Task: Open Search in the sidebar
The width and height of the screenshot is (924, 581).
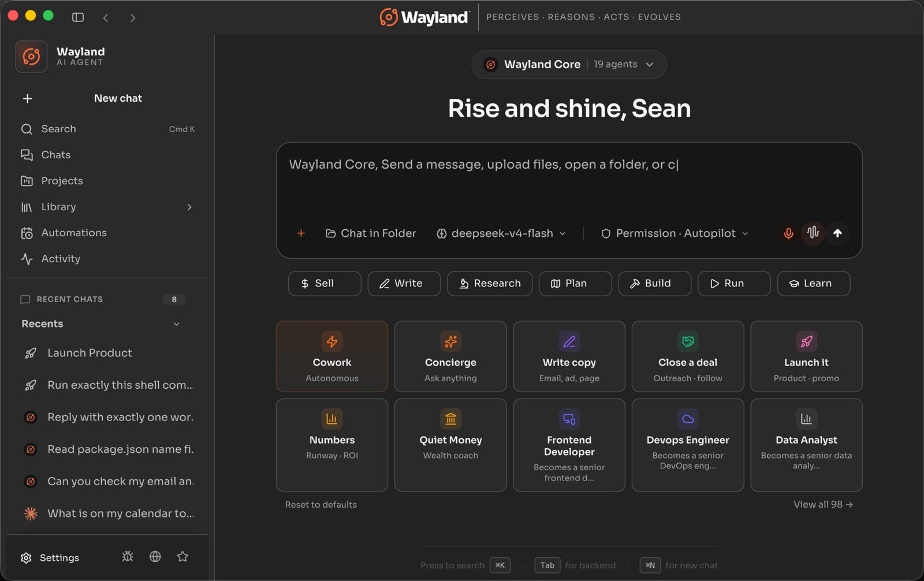Action: pyautogui.click(x=107, y=129)
